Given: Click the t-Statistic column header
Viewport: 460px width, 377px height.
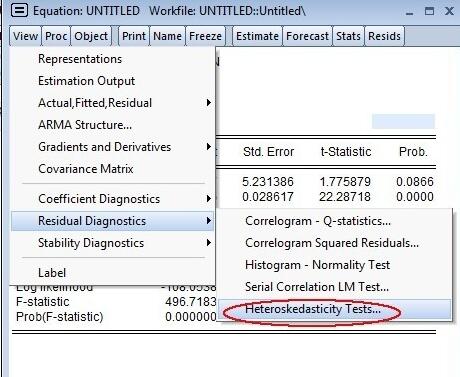Looking at the screenshot, I should point(346,152).
